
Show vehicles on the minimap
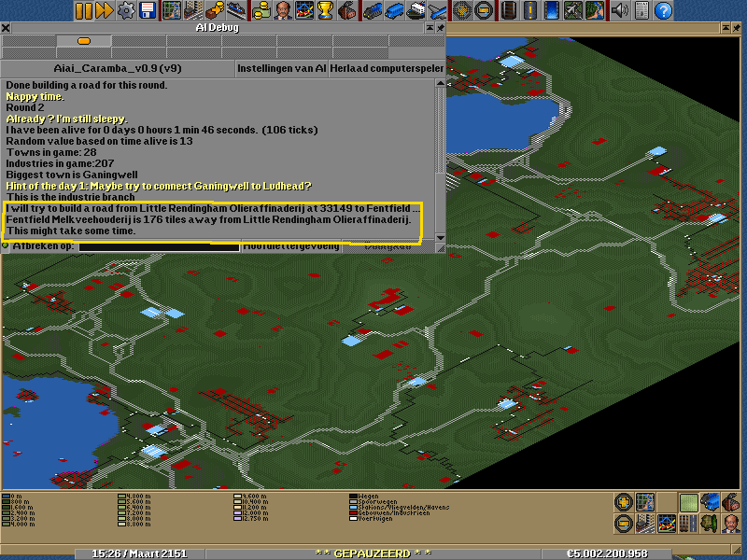710,502
